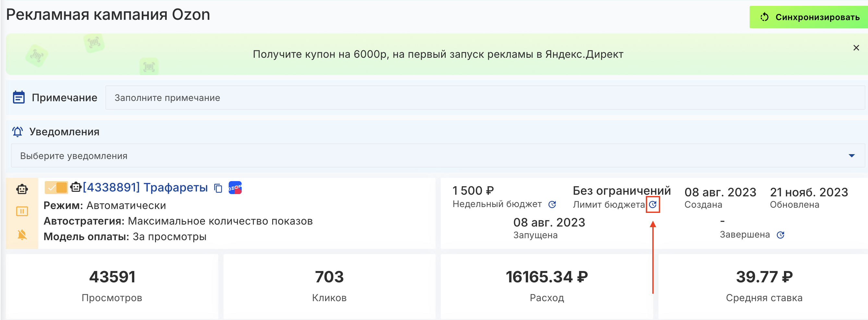The image size is (868, 320).
Task: Click the alarm bell icon beside Уведомления
Action: (x=18, y=131)
